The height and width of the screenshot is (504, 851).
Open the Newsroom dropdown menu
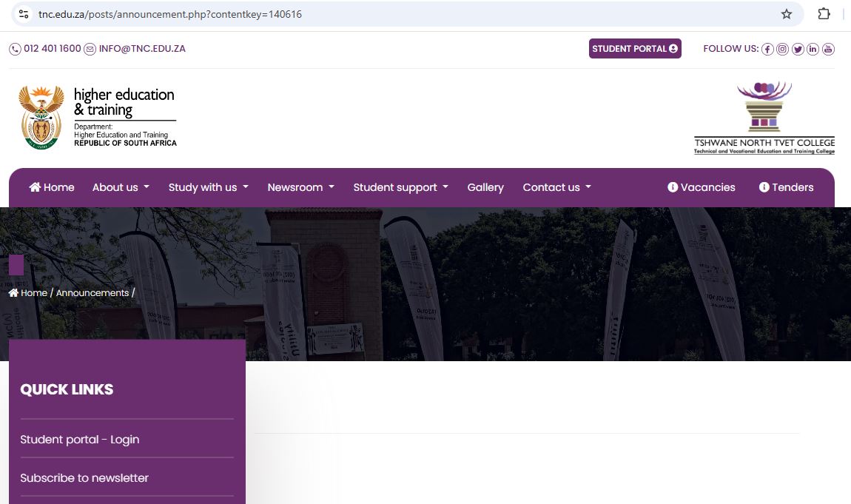click(300, 187)
